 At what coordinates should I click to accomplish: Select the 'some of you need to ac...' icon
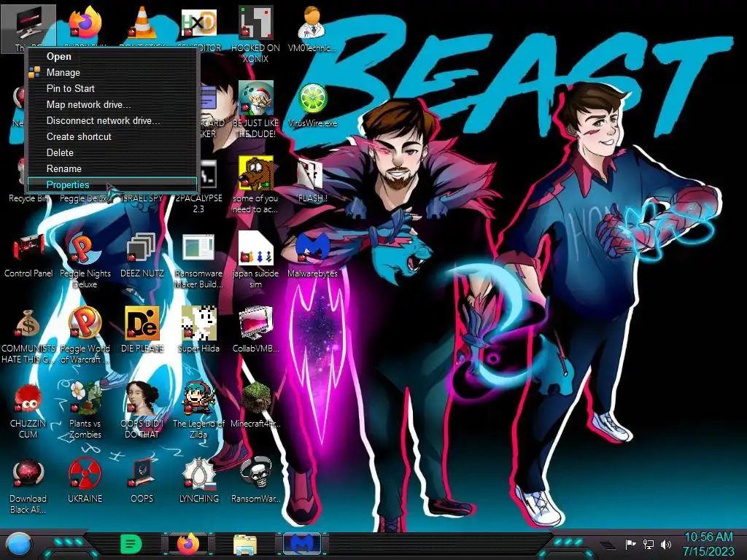pyautogui.click(x=255, y=174)
